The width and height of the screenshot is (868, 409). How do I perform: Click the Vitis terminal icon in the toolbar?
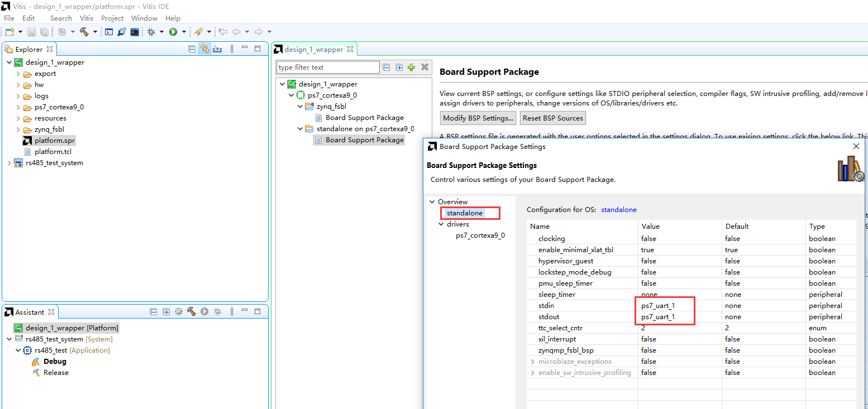[135, 32]
